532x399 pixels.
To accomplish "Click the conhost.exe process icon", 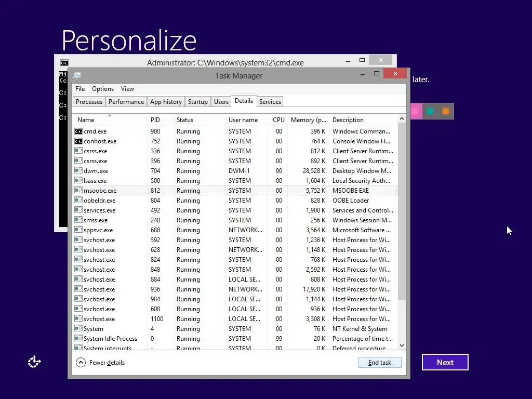I will pyautogui.click(x=78, y=141).
